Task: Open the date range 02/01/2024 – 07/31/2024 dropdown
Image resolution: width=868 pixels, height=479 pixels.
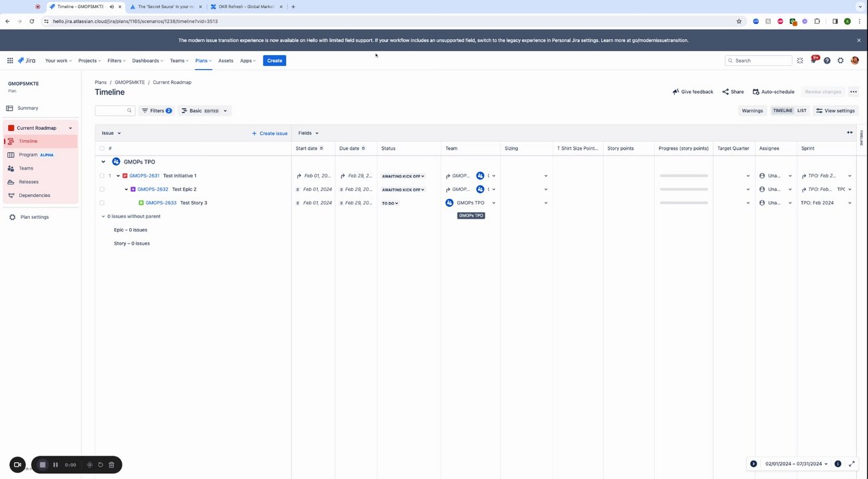Action: click(x=797, y=464)
